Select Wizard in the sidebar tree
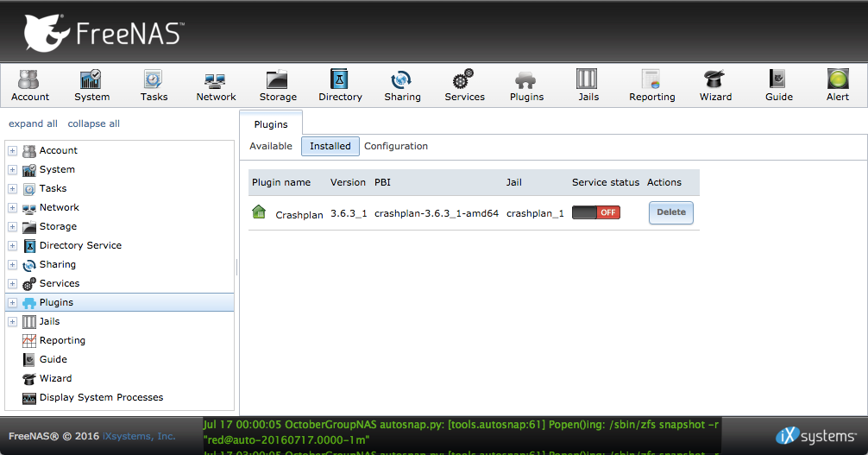The width and height of the screenshot is (868, 455). click(x=55, y=378)
